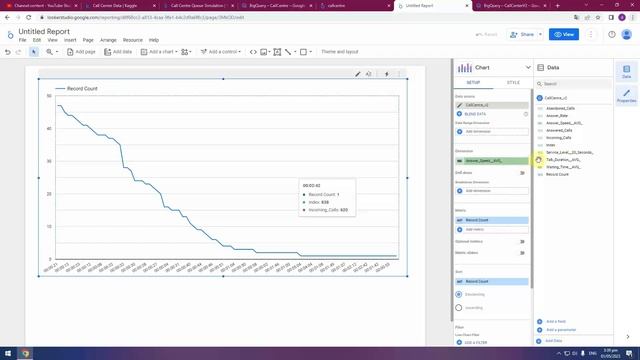Open the Resource menu
Viewport: 640px width, 360px height.
tap(133, 40)
